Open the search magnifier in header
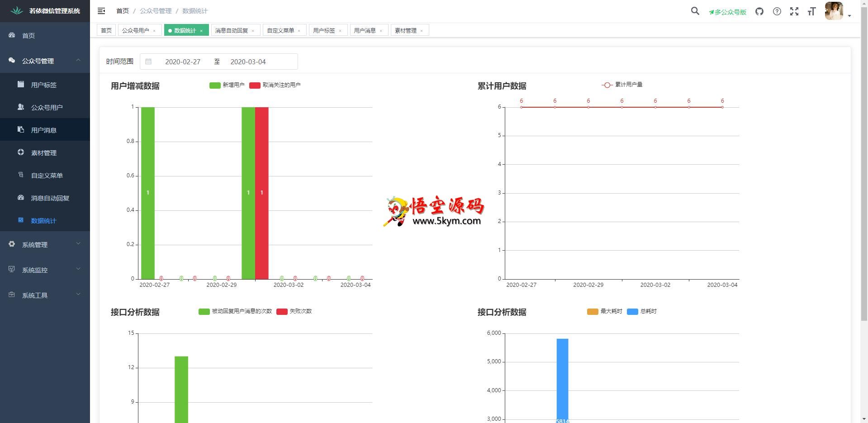 coord(695,11)
